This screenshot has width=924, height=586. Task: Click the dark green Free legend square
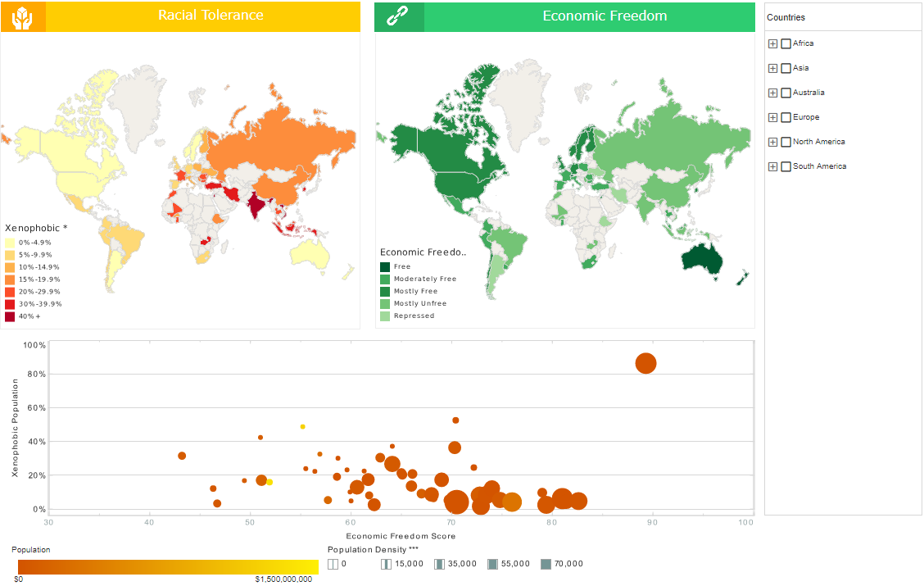384,266
